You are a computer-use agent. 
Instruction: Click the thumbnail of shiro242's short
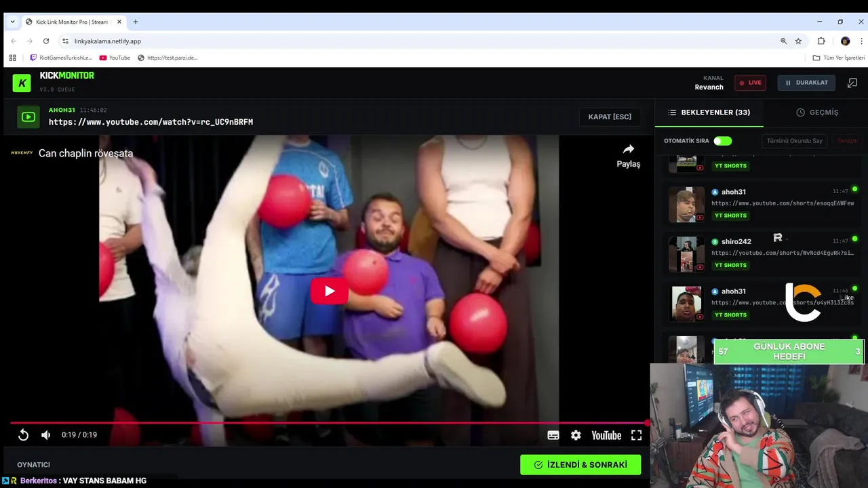point(686,254)
